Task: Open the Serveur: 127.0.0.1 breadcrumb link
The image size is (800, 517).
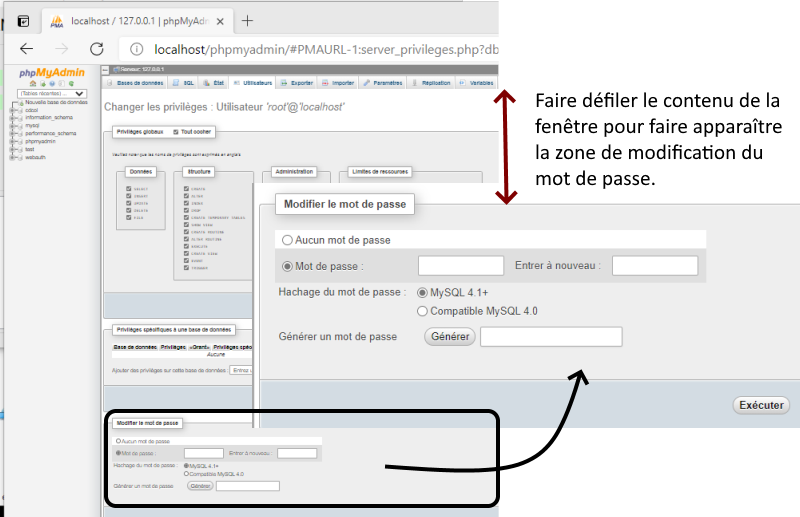Action: point(142,69)
